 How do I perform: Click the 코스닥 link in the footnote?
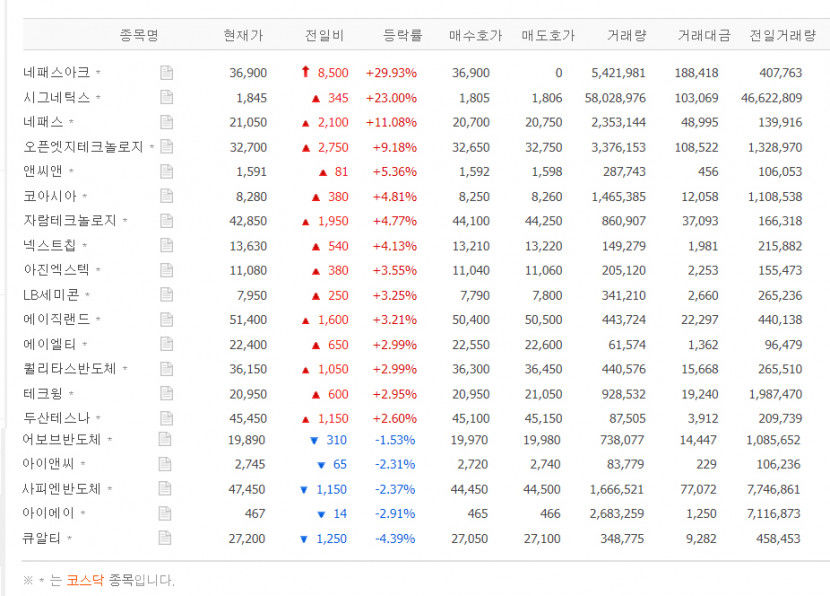85,580
